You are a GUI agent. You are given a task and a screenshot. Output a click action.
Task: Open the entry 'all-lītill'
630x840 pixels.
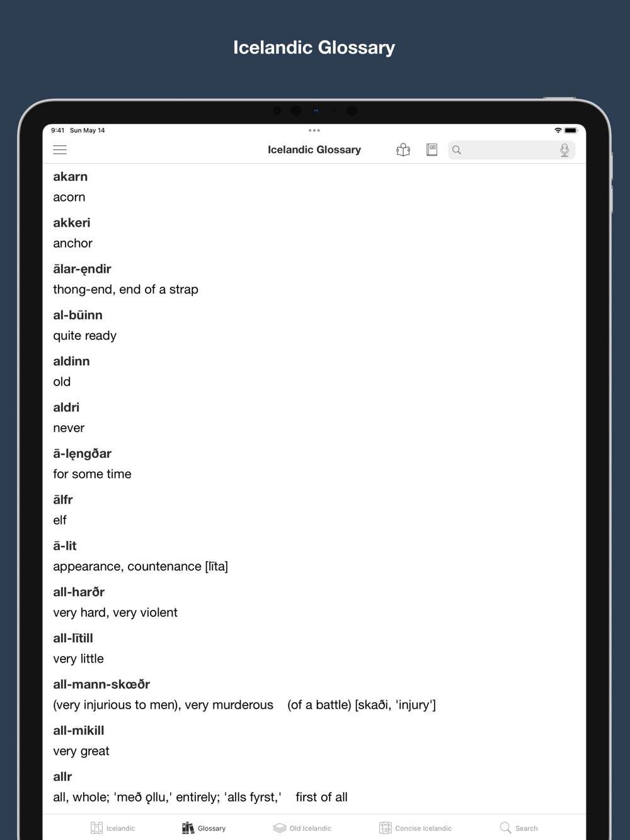[x=73, y=638]
